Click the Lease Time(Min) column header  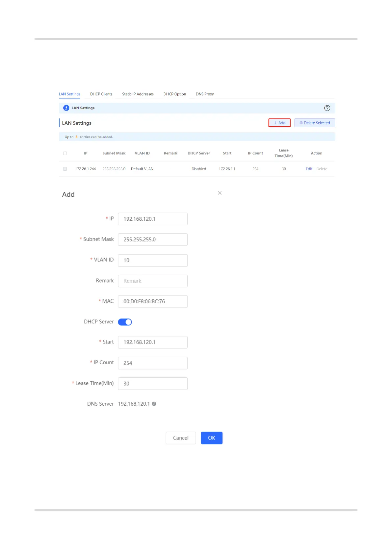tap(284, 153)
